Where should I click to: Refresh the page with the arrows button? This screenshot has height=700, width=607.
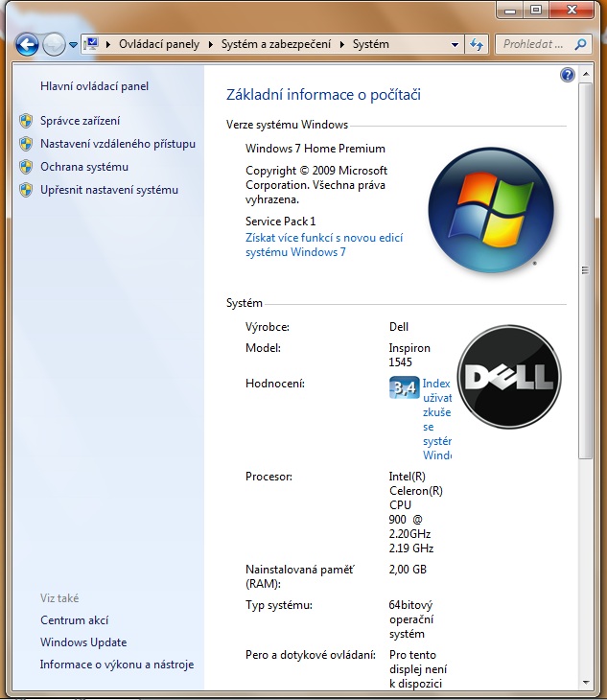tap(477, 45)
